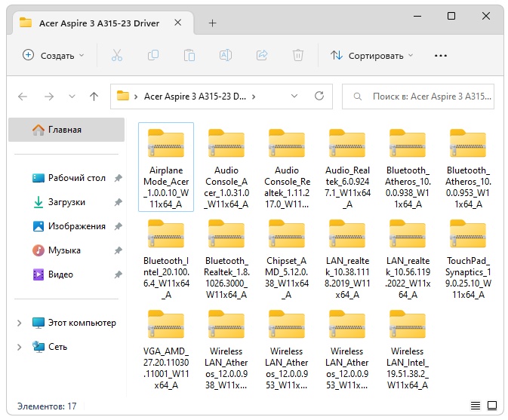Click the Copy icon in toolbar
508x420 pixels.
(x=152, y=55)
